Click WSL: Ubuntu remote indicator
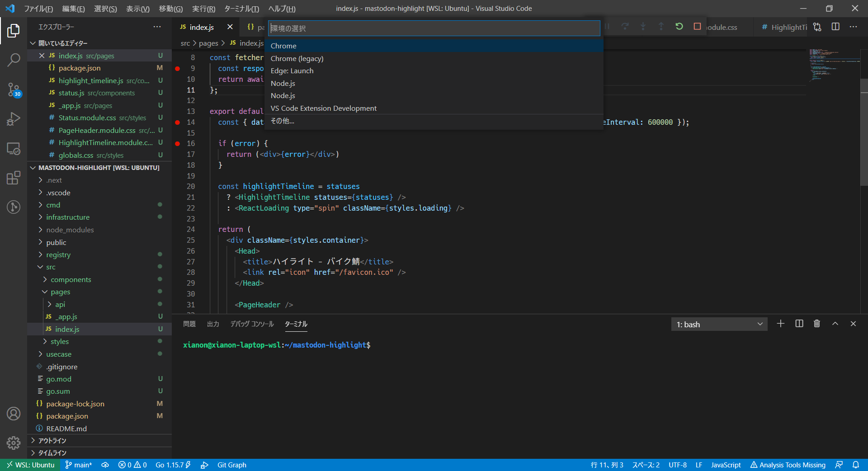 [x=30, y=465]
